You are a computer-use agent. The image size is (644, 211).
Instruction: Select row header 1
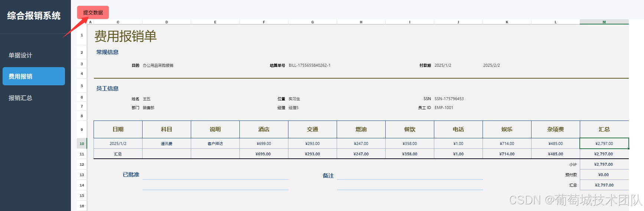pyautogui.click(x=82, y=35)
